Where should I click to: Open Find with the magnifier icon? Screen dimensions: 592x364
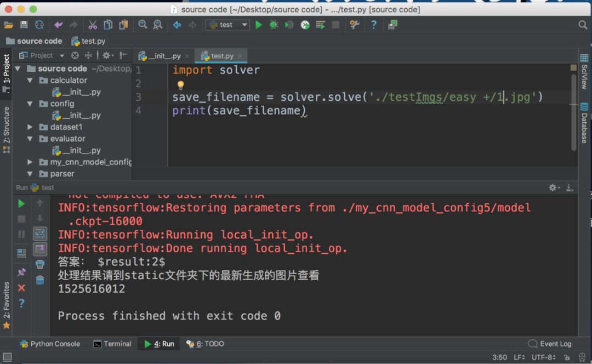point(143,25)
